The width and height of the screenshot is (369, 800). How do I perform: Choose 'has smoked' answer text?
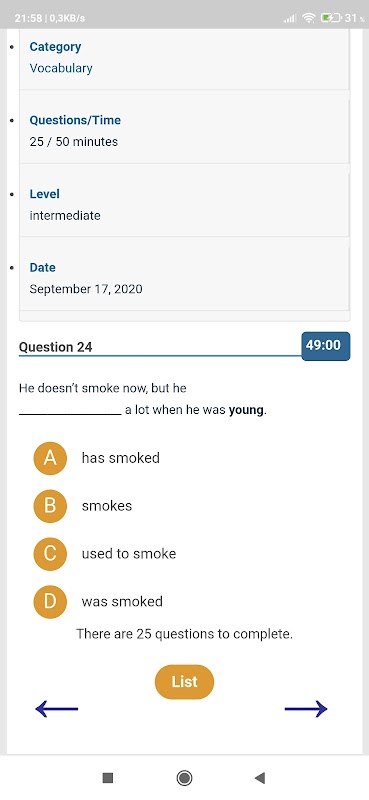click(x=121, y=458)
